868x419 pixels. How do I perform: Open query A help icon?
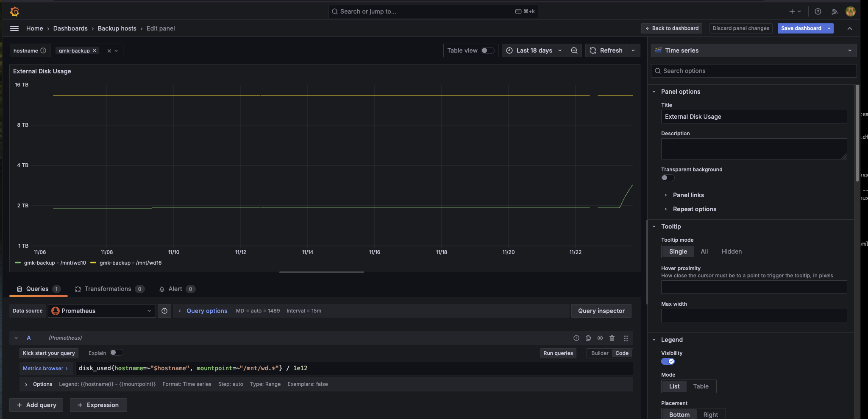[x=576, y=338]
